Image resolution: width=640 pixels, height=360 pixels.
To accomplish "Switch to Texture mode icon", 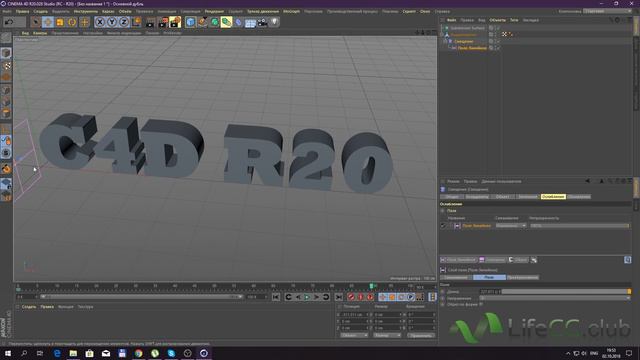I will pyautogui.click(x=6, y=65).
